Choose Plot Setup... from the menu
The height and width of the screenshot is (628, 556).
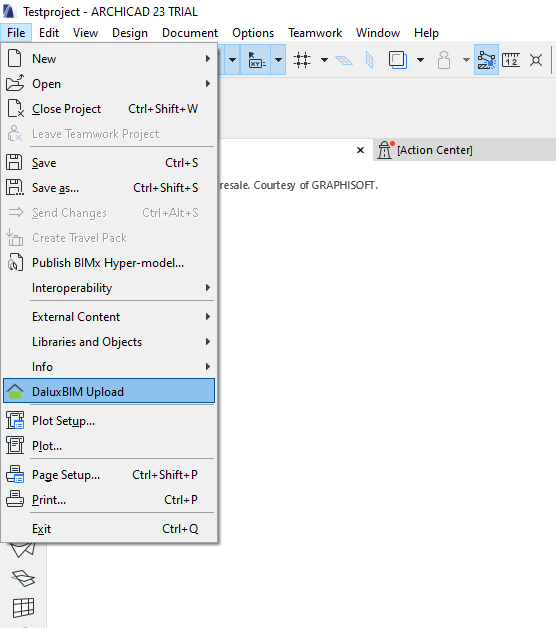109,421
